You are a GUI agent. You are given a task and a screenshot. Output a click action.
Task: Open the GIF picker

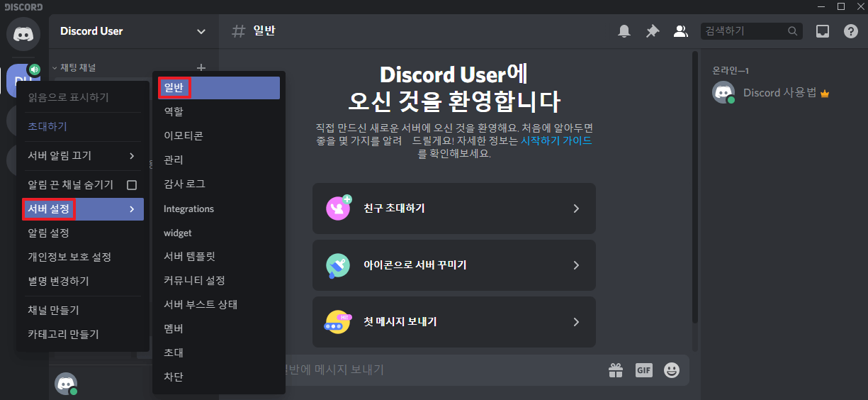click(643, 370)
